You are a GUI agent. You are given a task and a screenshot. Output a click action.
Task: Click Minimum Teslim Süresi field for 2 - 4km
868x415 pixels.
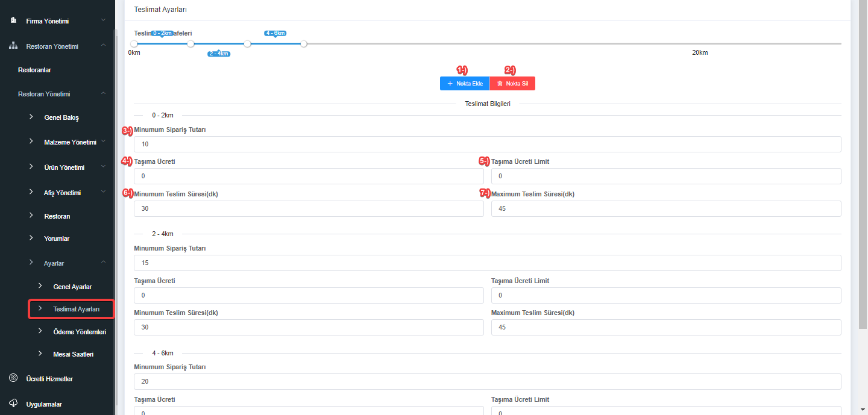click(x=309, y=327)
